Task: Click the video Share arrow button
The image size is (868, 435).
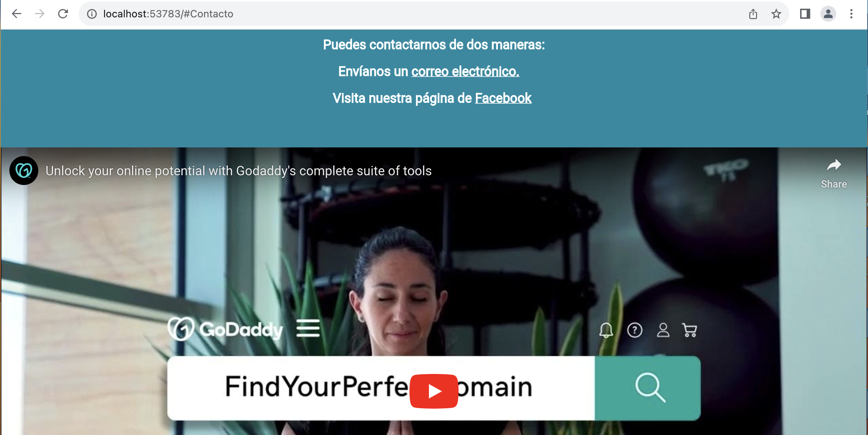Action: tap(834, 173)
